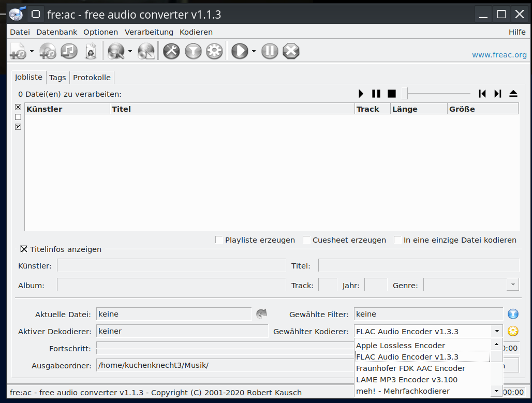Skip to next track
This screenshot has height=403, width=532.
[x=498, y=94]
